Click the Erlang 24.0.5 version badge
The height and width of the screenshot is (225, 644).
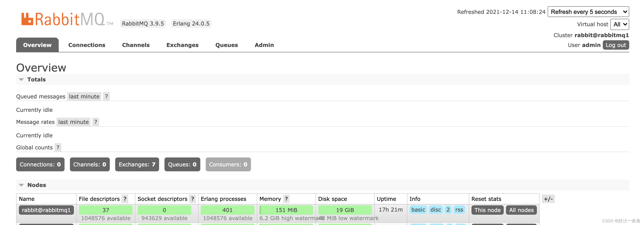(191, 23)
